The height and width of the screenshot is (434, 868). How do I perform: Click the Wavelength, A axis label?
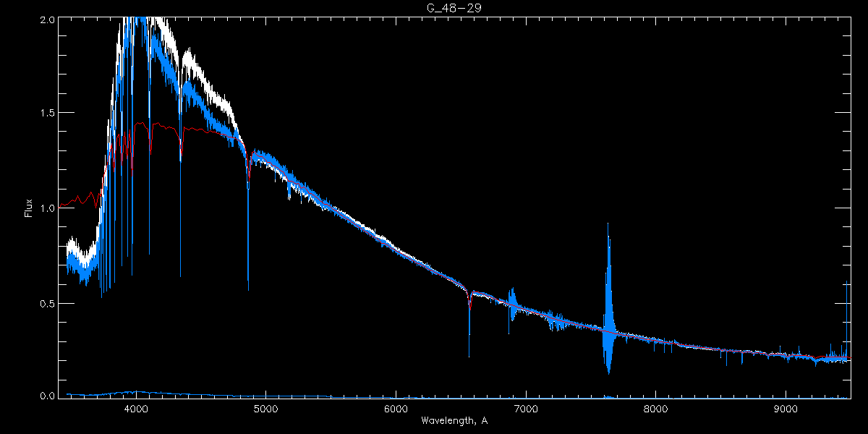point(454,420)
